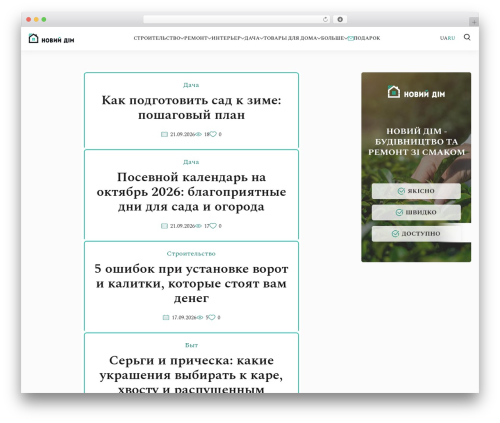Click calendar icon on garden winter prep article
The image size is (500, 423).
(164, 134)
